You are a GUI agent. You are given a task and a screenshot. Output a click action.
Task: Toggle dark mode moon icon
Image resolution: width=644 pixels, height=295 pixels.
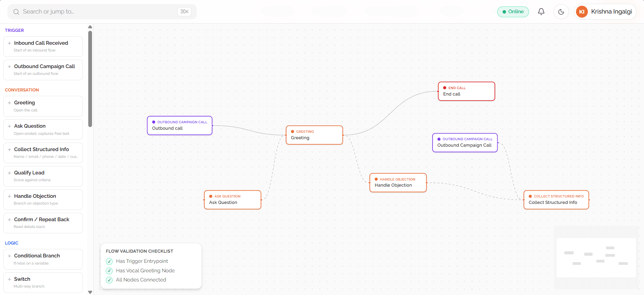(561, 12)
